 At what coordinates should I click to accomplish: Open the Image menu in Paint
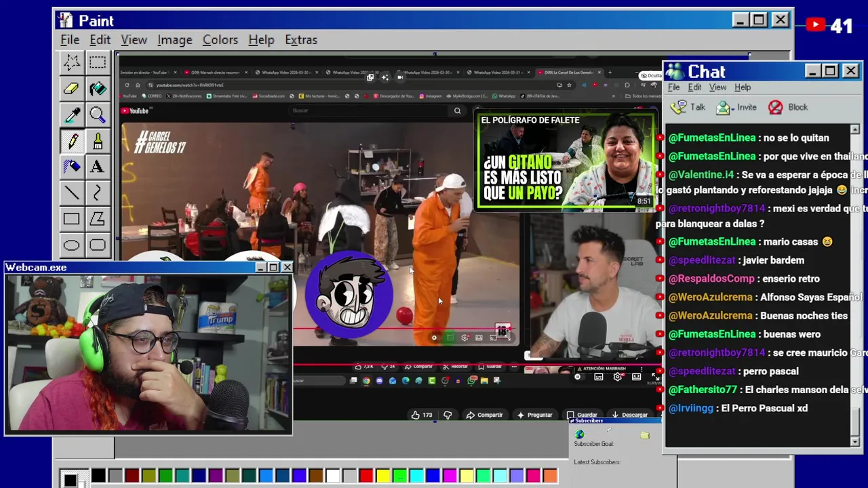[x=174, y=40]
